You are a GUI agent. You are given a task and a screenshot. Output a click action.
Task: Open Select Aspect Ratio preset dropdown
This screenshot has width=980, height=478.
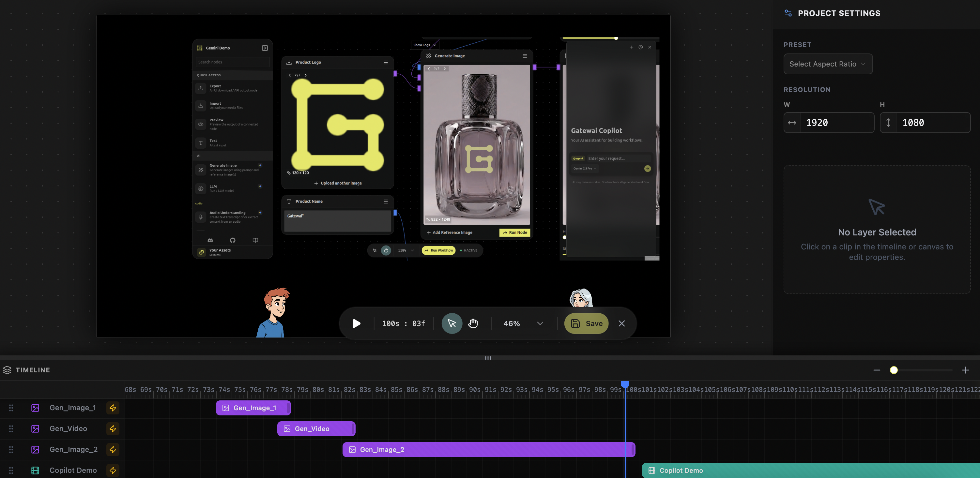(828, 64)
